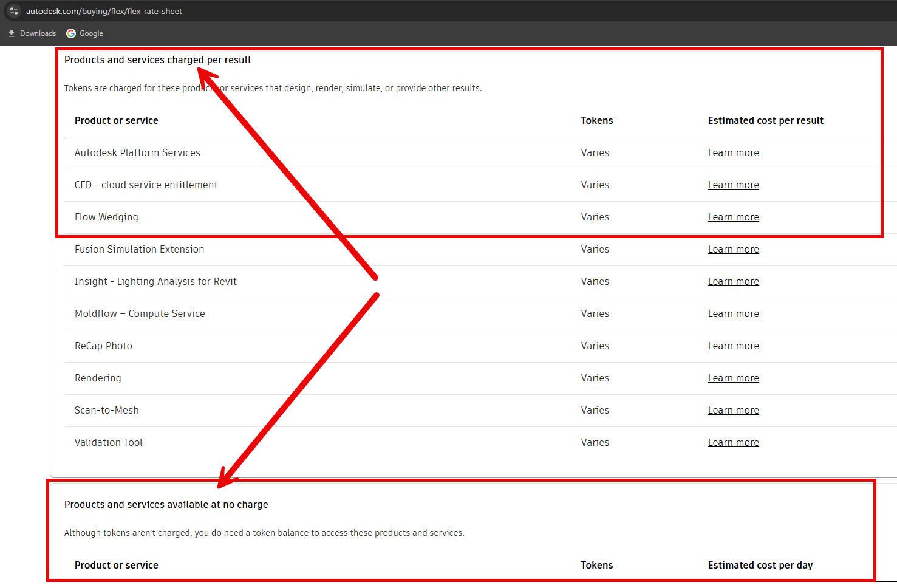This screenshot has height=588, width=897.
Task: Open Learn more for Flow Wedging
Action: pyautogui.click(x=733, y=217)
